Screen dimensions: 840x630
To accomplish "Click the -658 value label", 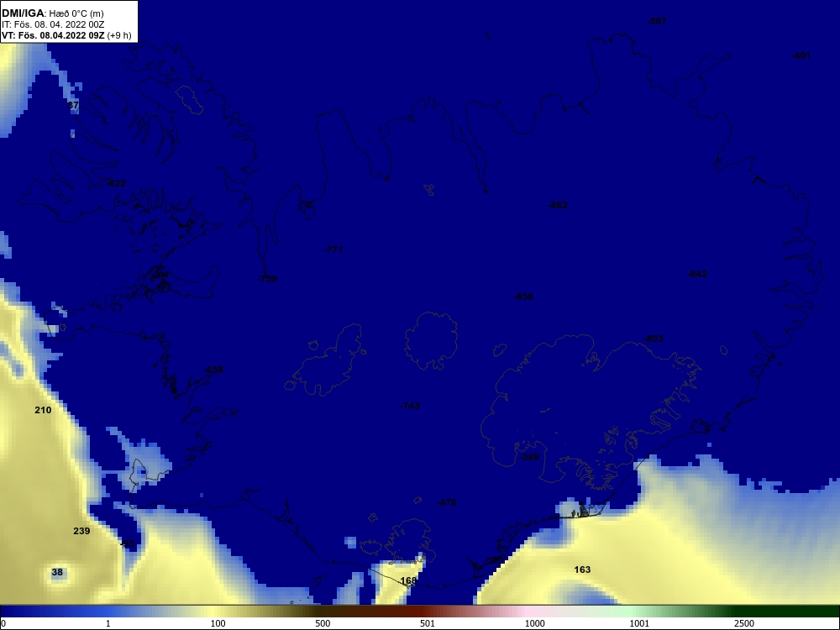I will (x=213, y=370).
